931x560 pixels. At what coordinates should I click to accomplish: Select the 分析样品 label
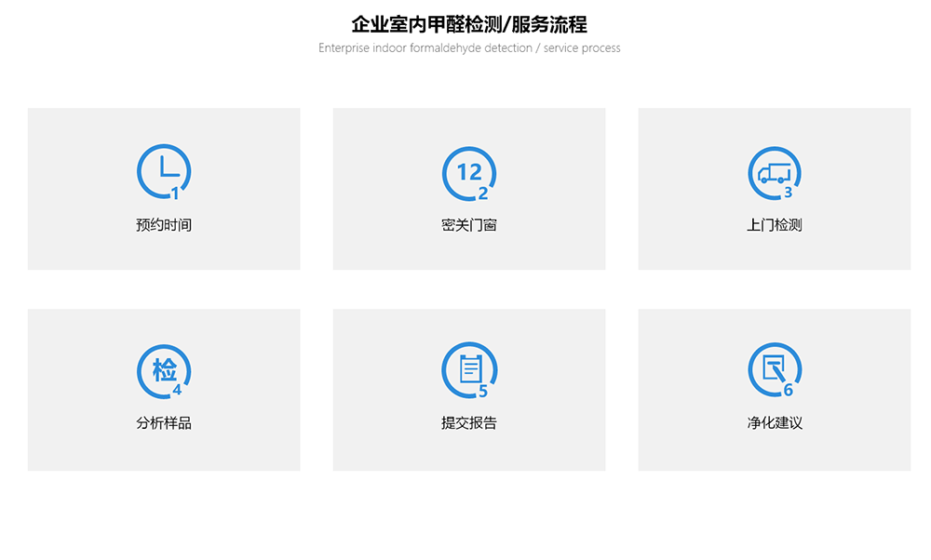pos(164,423)
